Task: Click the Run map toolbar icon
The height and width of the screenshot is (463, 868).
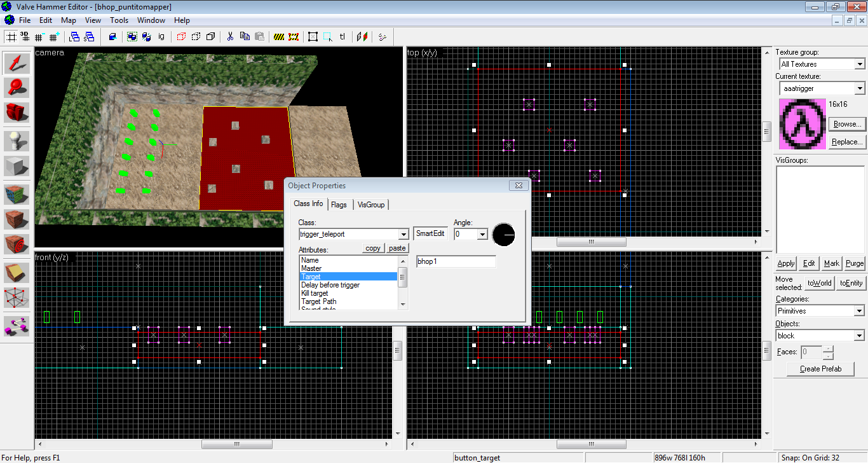Action: click(382, 37)
